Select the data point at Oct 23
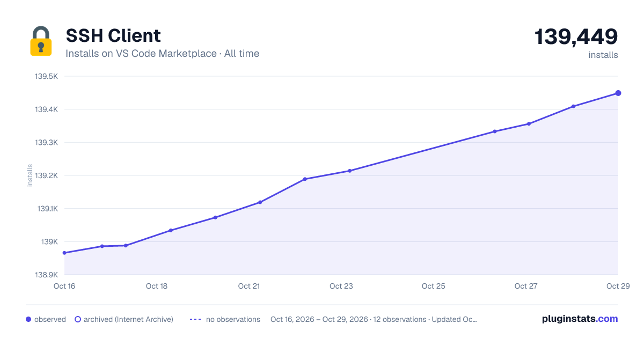 pos(350,171)
